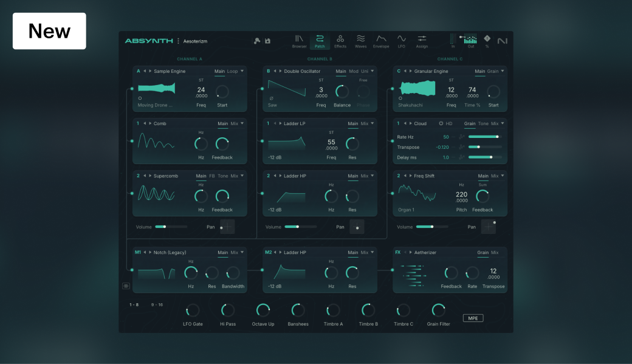Open the three-dot menu next to Absynth logo
Viewport: 632px width, 364px height.
178,41
